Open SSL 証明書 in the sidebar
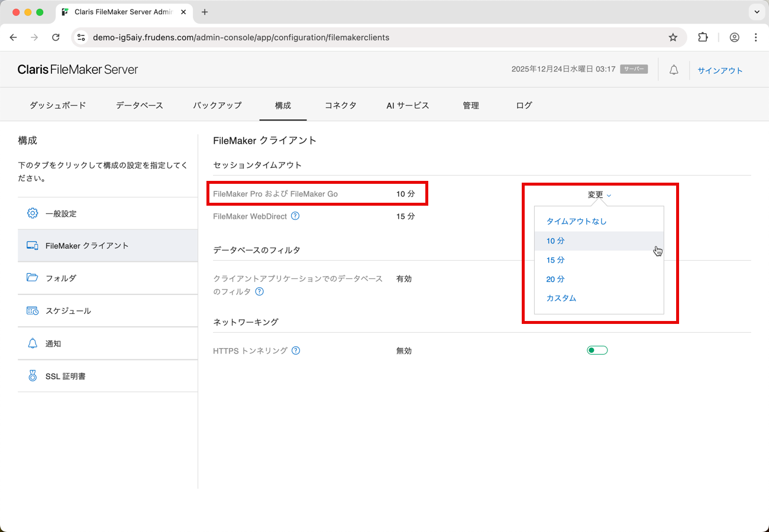The image size is (769, 532). 108,376
